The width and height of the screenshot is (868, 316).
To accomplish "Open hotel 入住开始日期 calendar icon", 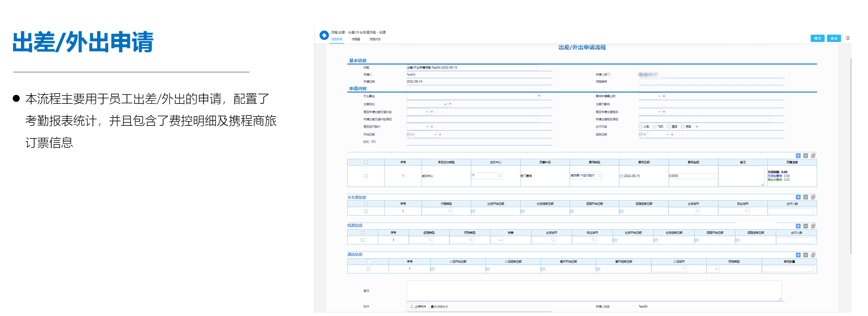I will 432,270.
